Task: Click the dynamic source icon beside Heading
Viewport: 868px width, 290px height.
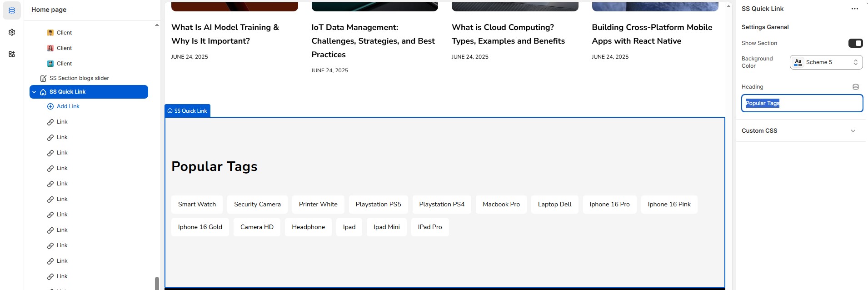Action: [855, 87]
